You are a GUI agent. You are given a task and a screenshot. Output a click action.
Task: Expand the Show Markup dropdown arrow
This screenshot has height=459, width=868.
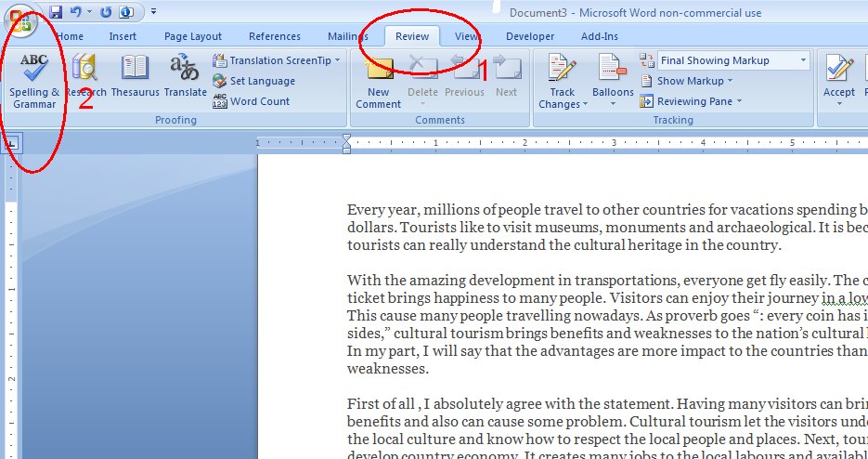tap(730, 81)
